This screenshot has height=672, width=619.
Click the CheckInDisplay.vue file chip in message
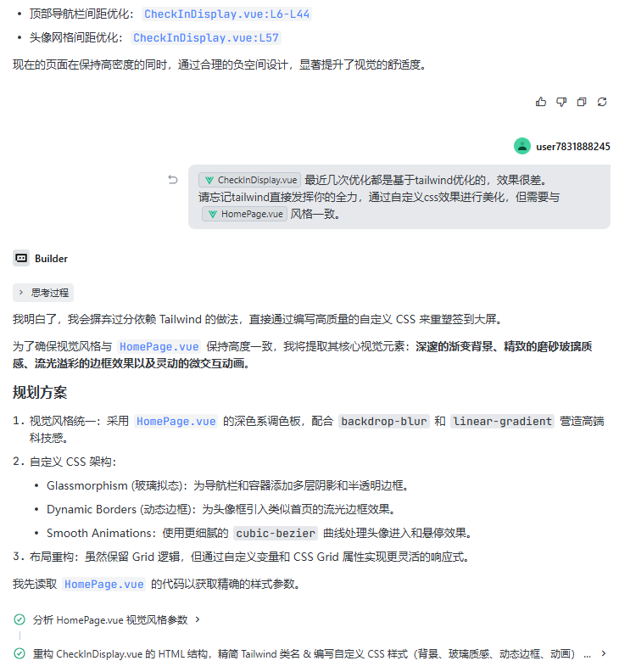click(250, 180)
